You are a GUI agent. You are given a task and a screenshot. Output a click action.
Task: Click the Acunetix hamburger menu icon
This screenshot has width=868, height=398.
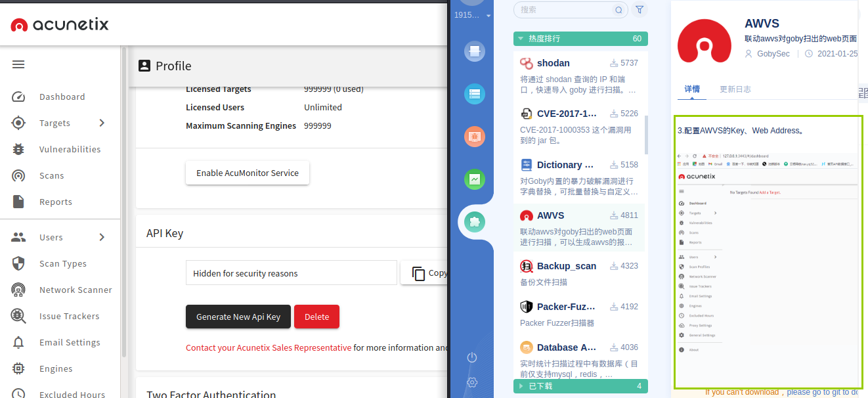tap(18, 64)
